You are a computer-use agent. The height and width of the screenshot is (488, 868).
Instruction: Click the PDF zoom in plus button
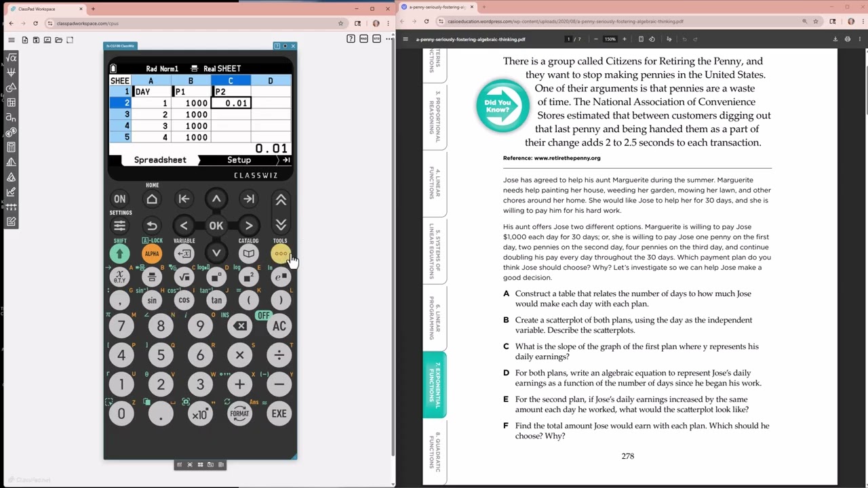point(625,39)
